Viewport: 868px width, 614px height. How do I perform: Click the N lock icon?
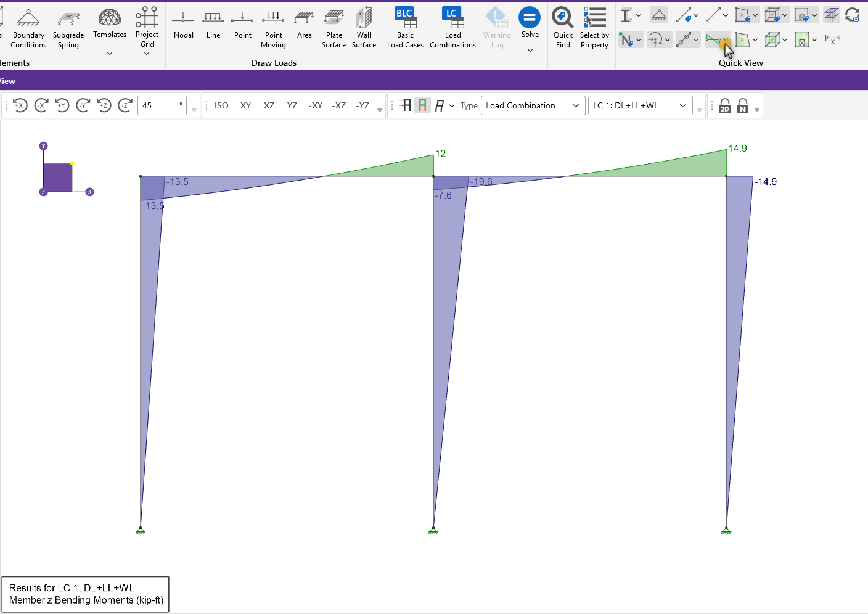pos(743,105)
